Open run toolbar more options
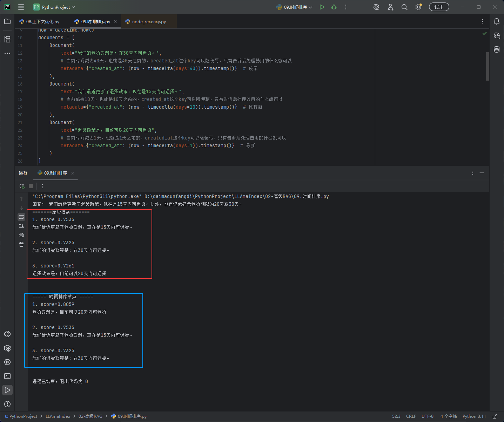Viewport: 504px width, 422px height. [x=42, y=186]
